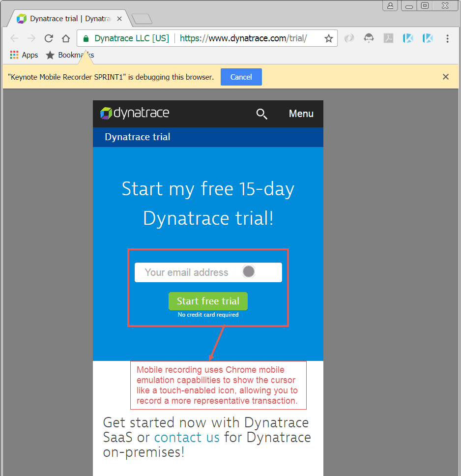Click the hooded figure extension icon
The width and height of the screenshot is (461, 476).
(x=369, y=38)
